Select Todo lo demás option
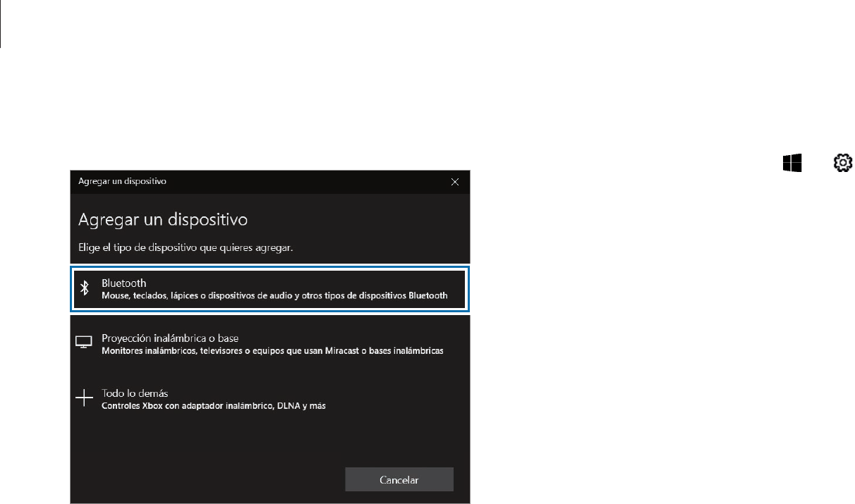The image size is (855, 504). click(x=269, y=398)
